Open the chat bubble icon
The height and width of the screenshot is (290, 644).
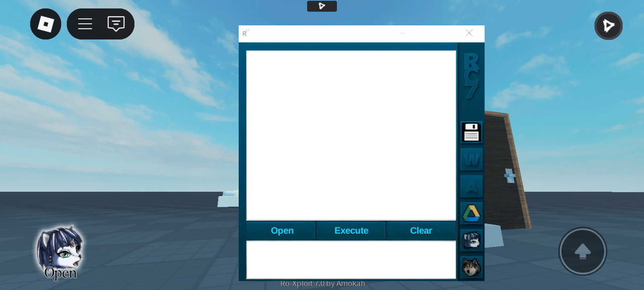(x=116, y=24)
